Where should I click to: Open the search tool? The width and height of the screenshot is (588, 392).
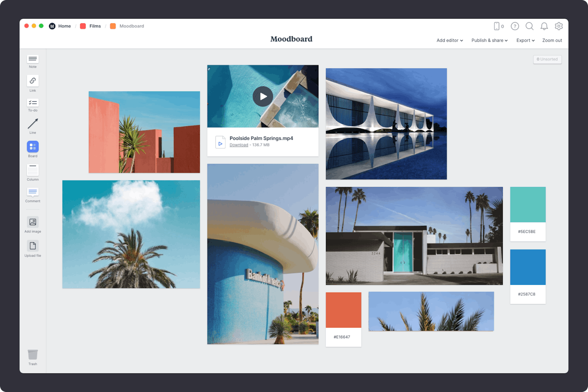coord(530,26)
